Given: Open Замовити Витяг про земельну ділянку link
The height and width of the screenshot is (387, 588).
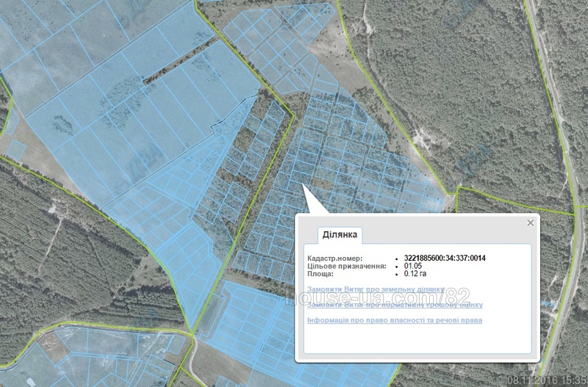Looking at the screenshot, I should click(x=376, y=289).
